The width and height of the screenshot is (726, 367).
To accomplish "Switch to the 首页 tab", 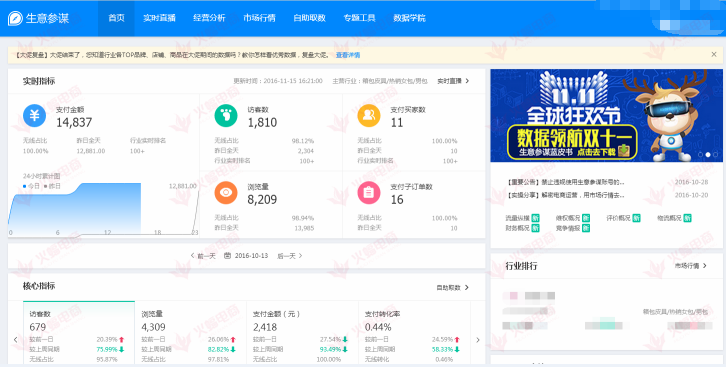I will (116, 18).
